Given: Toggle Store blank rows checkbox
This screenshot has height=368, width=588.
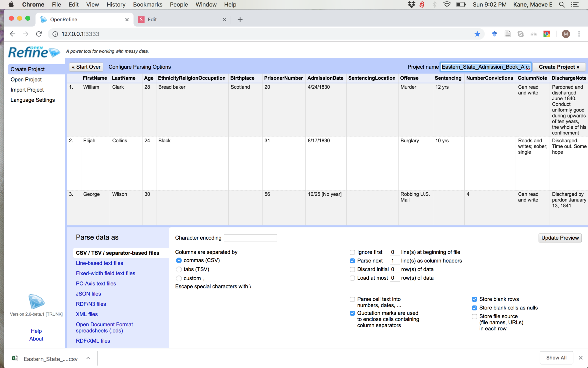Looking at the screenshot, I should pos(474,299).
